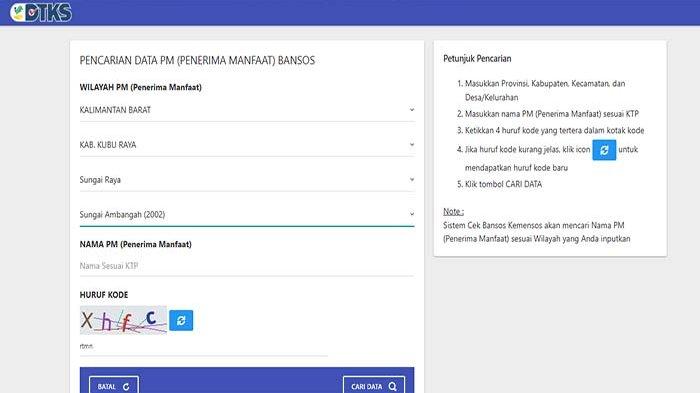Click the captcha code text field
The height and width of the screenshot is (393, 700).
tap(204, 347)
